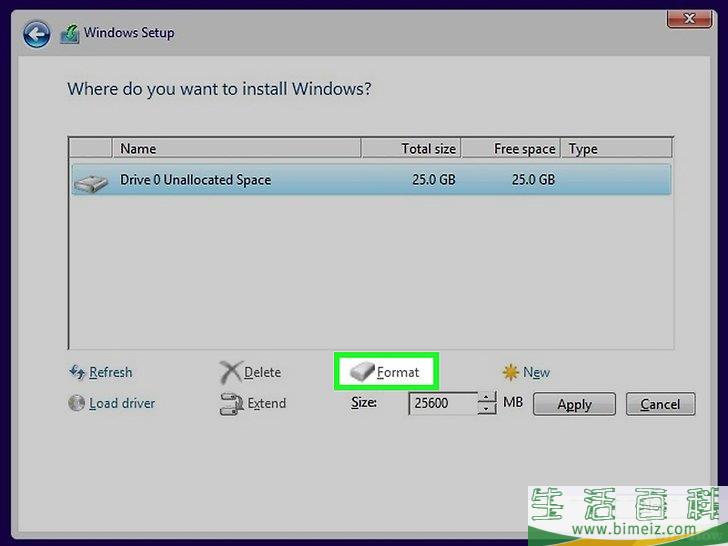Click the Type column header
Viewport: 728px width, 546px height.
[615, 148]
